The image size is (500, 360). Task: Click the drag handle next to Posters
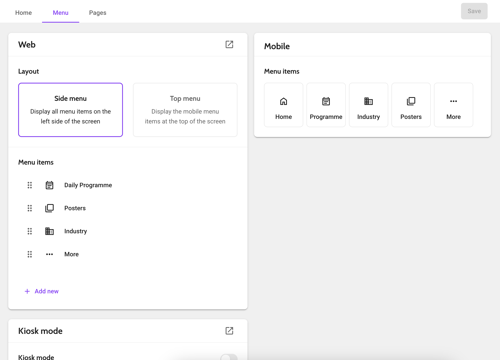[x=30, y=208]
